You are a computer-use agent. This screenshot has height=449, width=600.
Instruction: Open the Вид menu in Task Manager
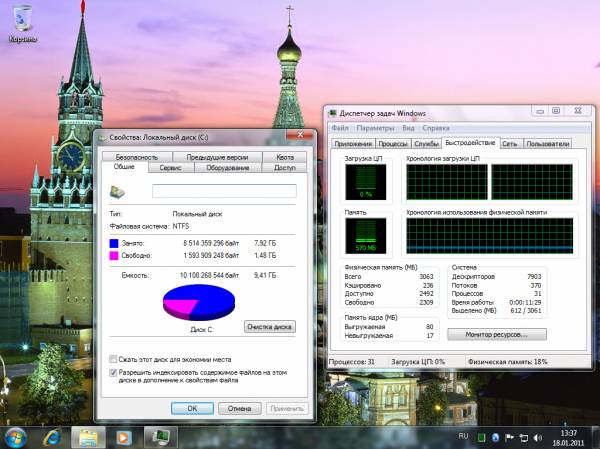(408, 128)
